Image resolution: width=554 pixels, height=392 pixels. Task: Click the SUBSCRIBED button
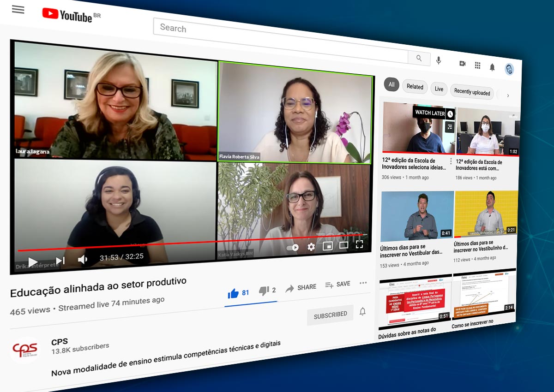[330, 315]
